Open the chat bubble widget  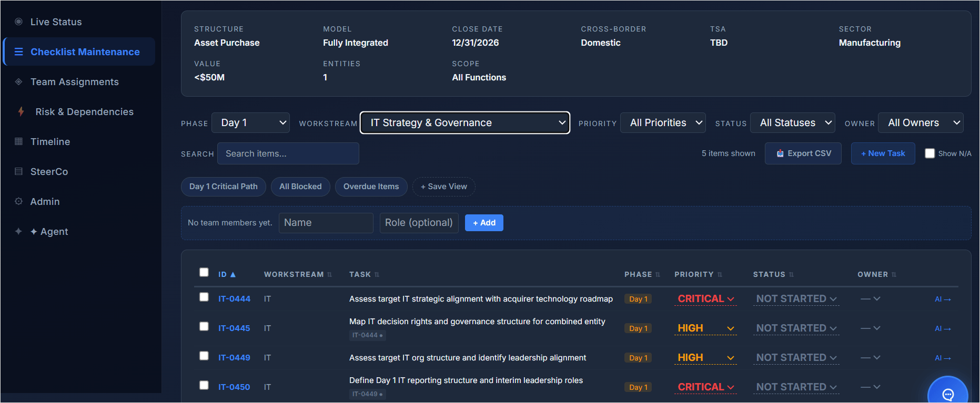pos(948,394)
